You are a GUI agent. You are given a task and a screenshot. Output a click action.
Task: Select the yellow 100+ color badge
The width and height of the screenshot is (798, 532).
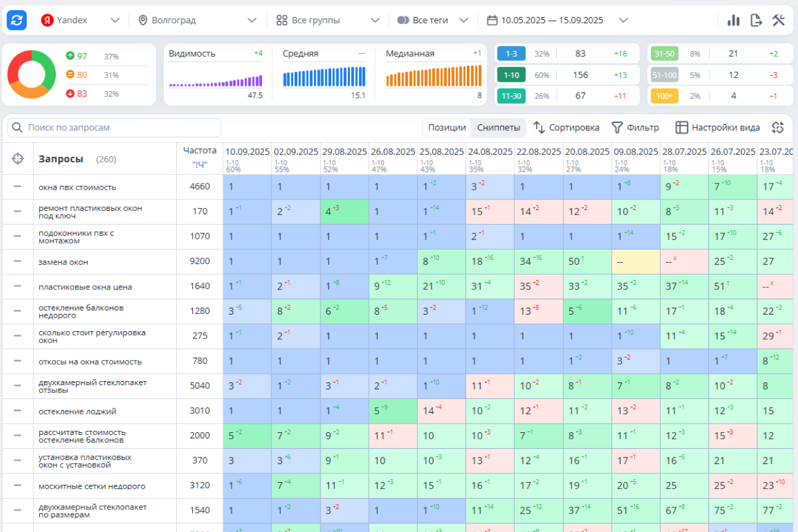[664, 96]
